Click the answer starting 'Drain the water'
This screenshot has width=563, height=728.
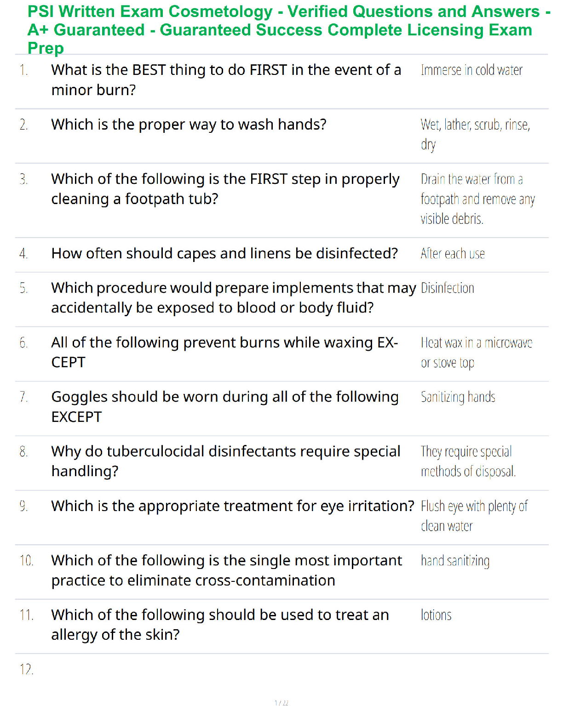(477, 199)
